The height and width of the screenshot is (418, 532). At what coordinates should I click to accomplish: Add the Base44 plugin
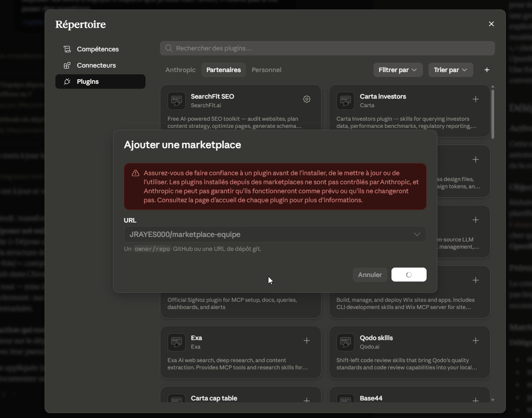[x=475, y=400]
